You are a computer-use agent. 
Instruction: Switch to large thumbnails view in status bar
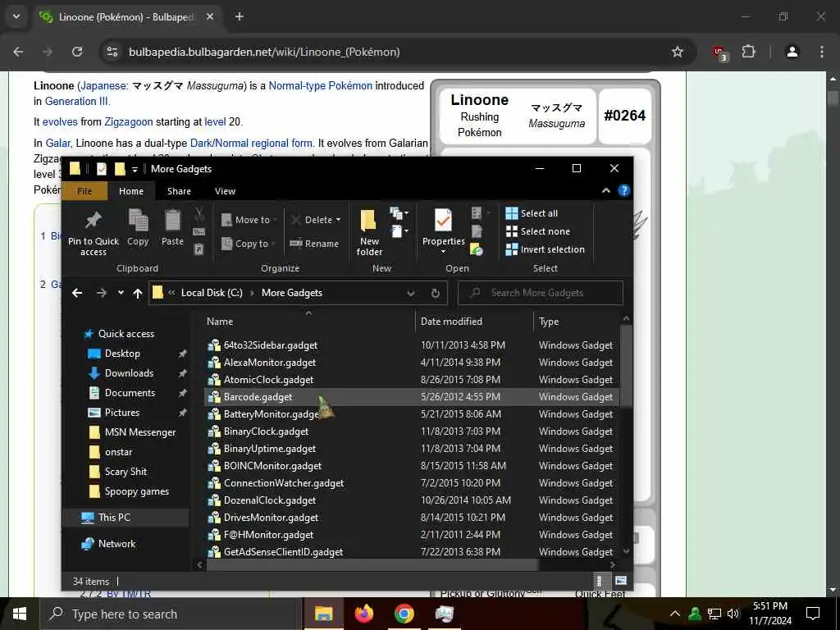621,581
